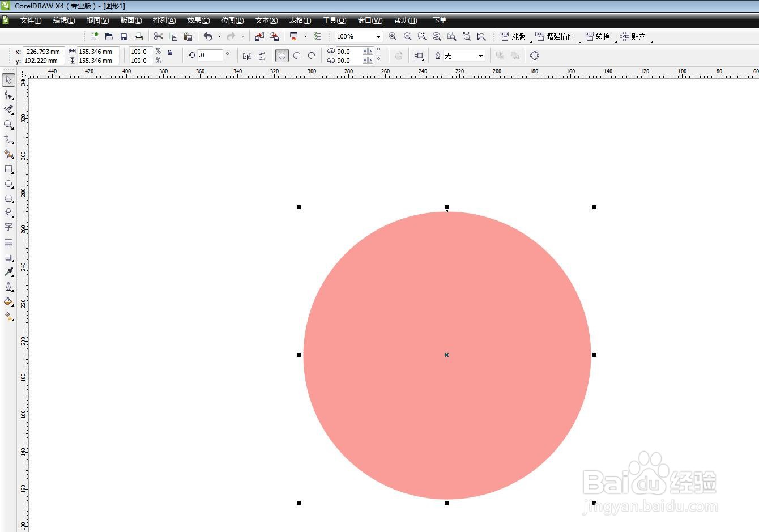
Task: Select the Outline pen tool in toolbox
Action: pos(8,287)
